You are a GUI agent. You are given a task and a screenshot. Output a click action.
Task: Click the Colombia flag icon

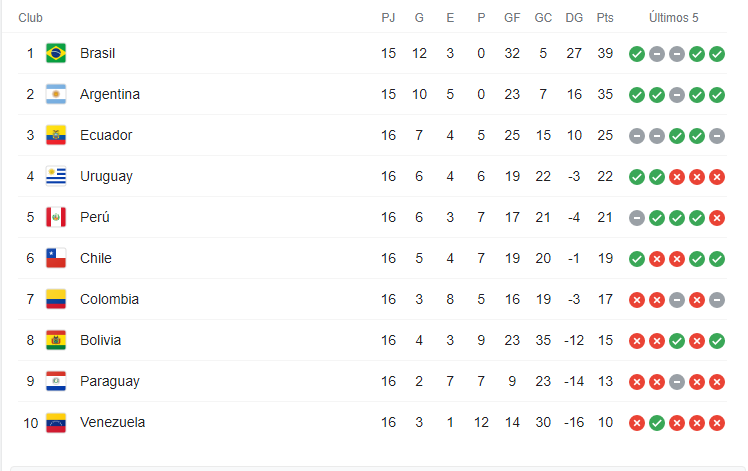pyautogui.click(x=56, y=299)
